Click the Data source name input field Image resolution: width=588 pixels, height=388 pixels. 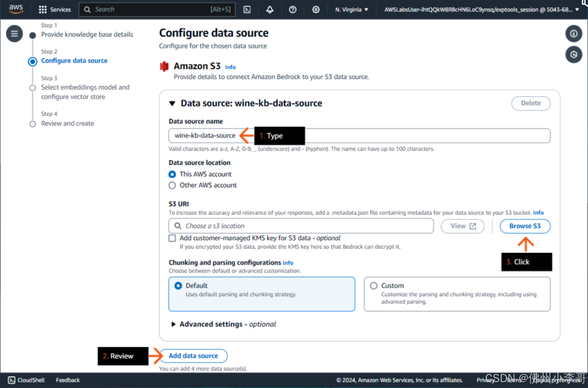tap(359, 136)
